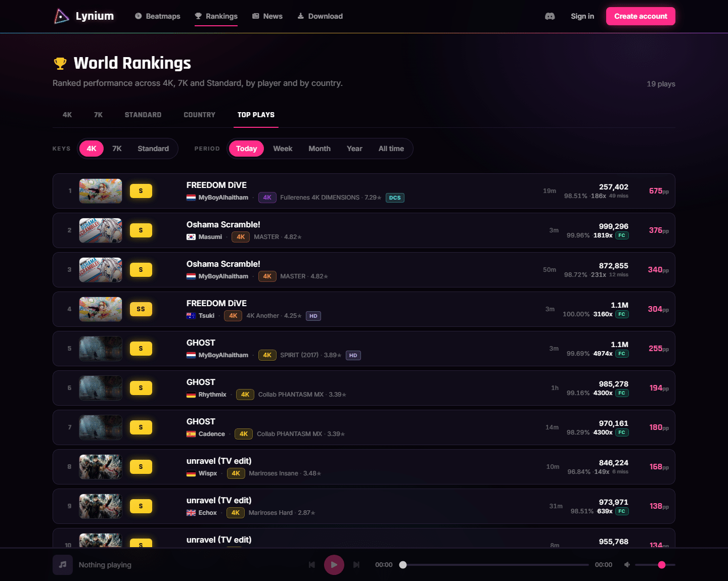This screenshot has width=728, height=581.
Task: Click the trophy icon next to World Rankings
Action: 60,63
